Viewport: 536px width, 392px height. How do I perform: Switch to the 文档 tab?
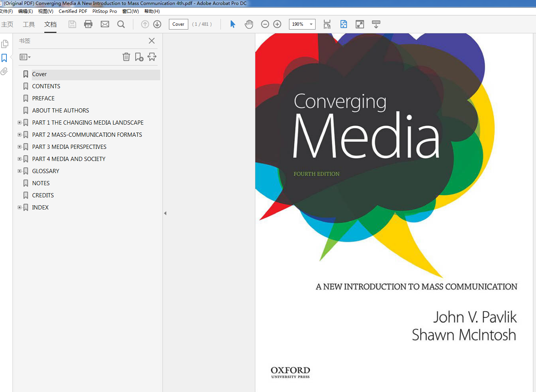50,24
